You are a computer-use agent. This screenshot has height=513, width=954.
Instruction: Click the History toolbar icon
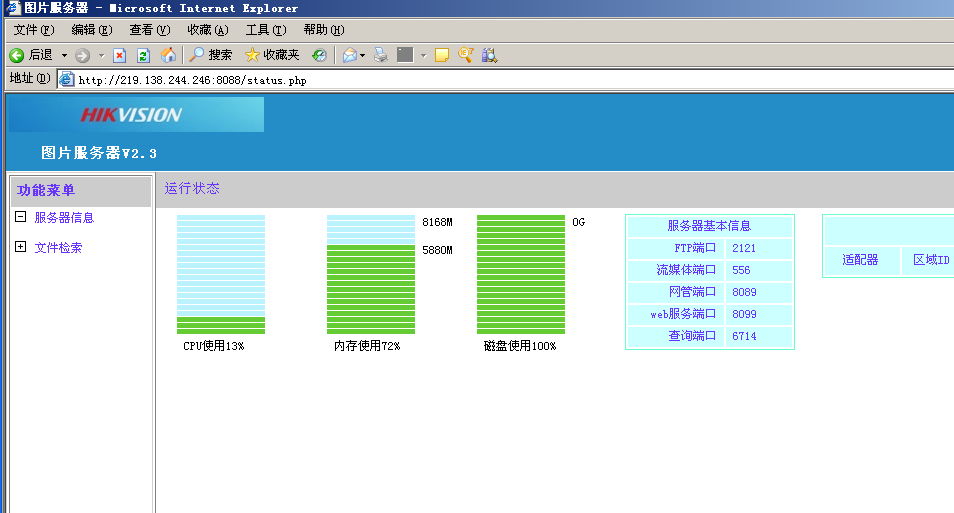click(319, 55)
